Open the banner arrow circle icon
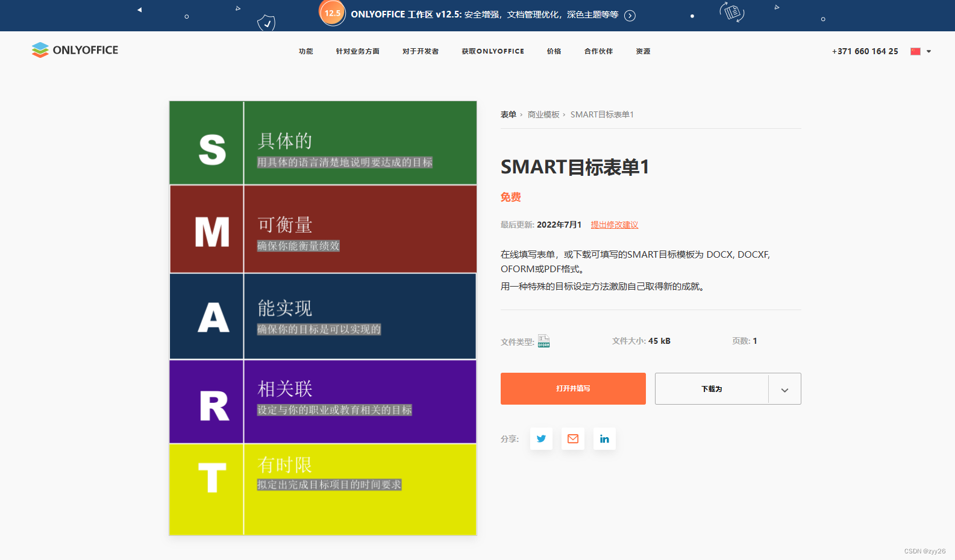955x560 pixels. coord(630,16)
